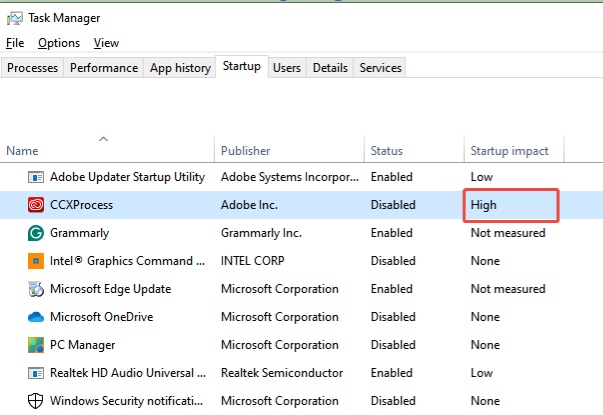Click the green Grammarly icon
The height and width of the screenshot is (415, 603).
pos(35,233)
